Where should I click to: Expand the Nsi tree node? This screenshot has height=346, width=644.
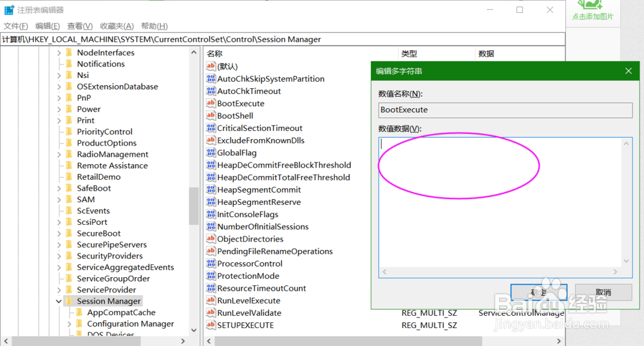coord(59,75)
